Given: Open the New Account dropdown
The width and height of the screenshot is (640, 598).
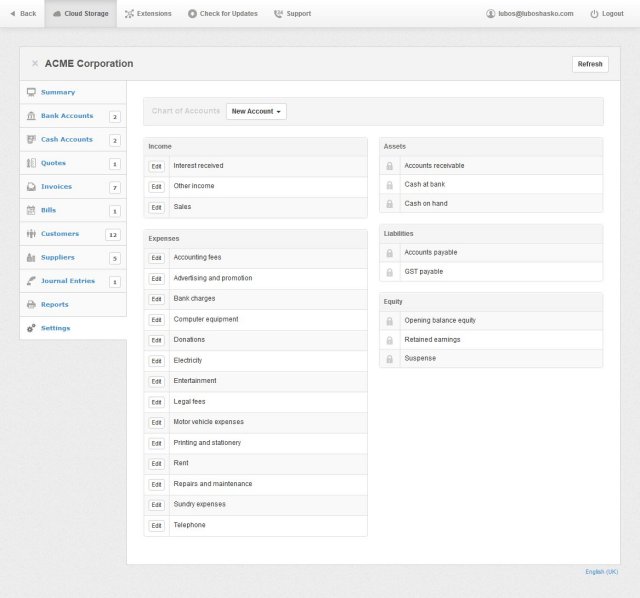Looking at the screenshot, I should click(256, 111).
